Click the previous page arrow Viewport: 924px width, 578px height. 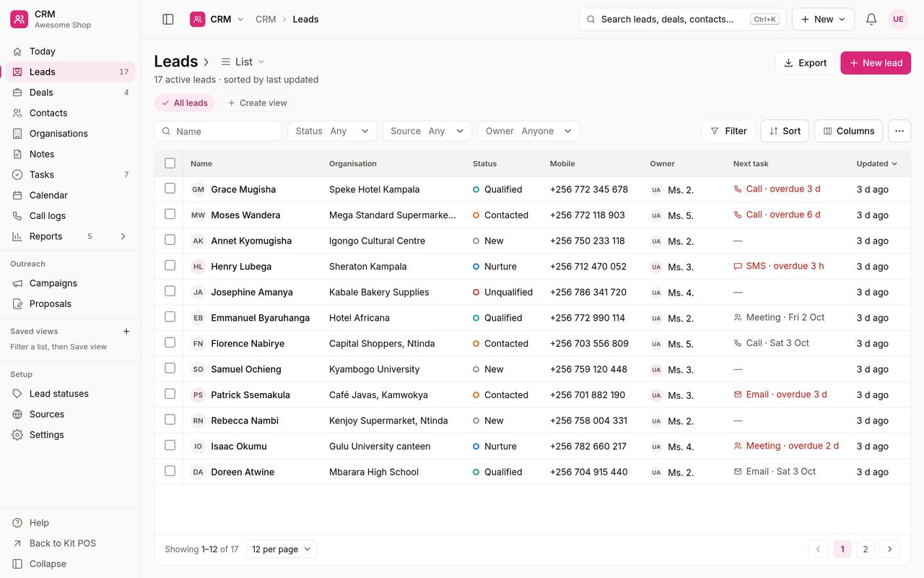pos(818,549)
